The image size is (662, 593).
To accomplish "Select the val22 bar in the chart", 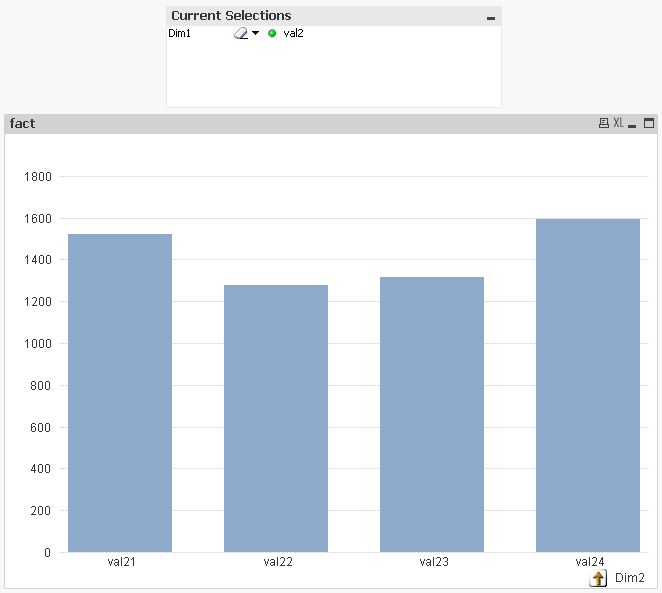I will pyautogui.click(x=276, y=418).
